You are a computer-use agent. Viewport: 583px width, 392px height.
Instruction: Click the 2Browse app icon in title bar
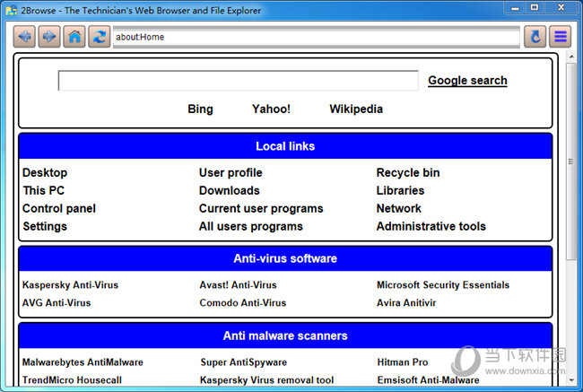11,10
